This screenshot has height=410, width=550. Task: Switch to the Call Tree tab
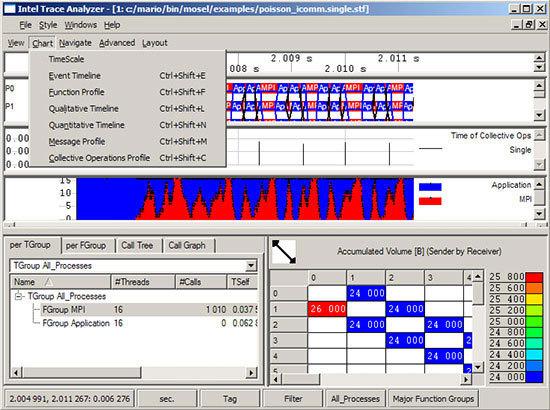(x=137, y=246)
